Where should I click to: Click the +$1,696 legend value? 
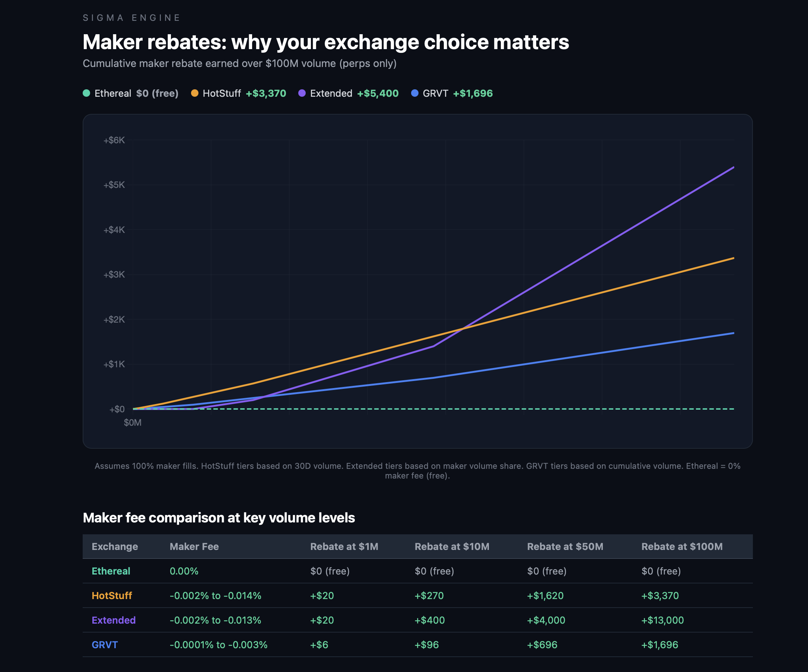pos(473,93)
